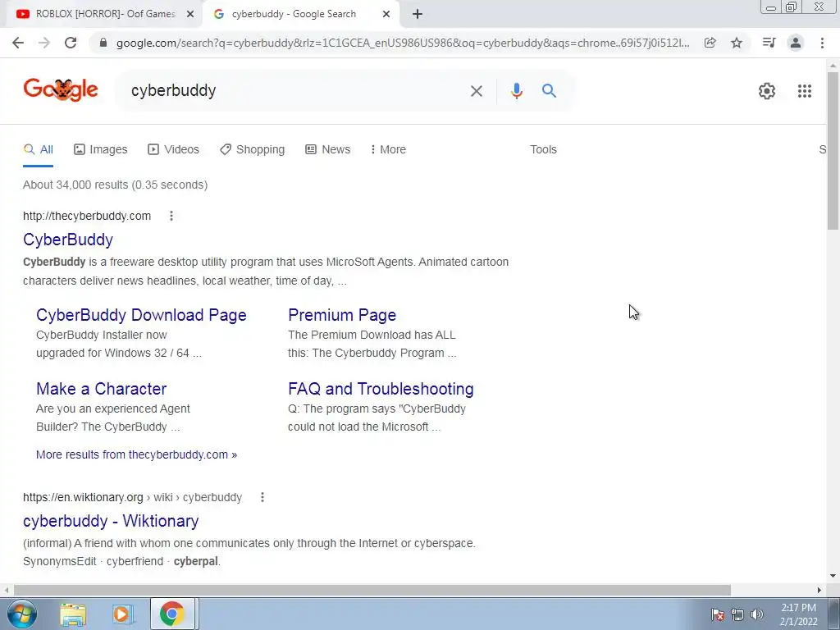840x630 pixels.
Task: Click More results from thecyberbuddy.com
Action: coord(137,454)
